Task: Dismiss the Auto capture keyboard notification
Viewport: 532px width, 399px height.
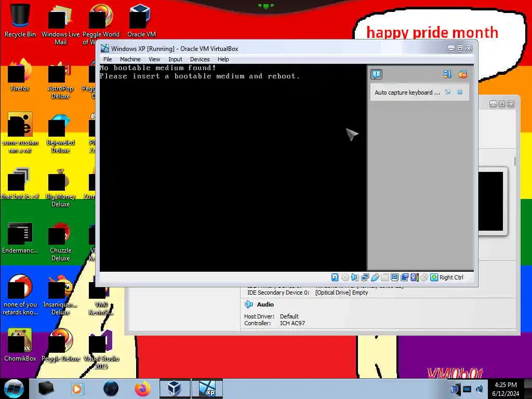Action: [x=460, y=92]
